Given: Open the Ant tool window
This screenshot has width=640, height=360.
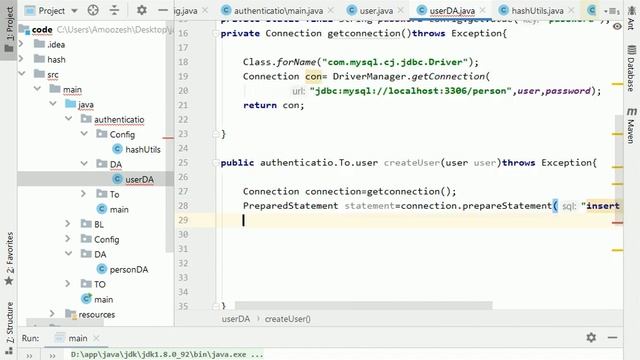Looking at the screenshot, I should coord(631,18).
